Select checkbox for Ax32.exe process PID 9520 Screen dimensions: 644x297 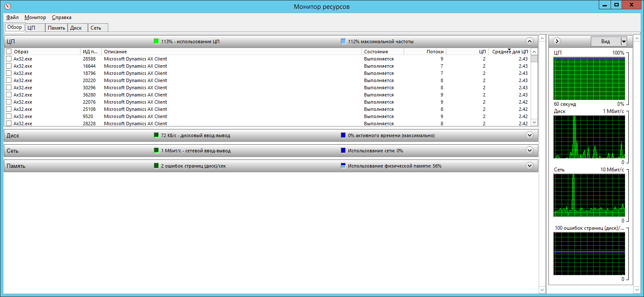pos(8,116)
